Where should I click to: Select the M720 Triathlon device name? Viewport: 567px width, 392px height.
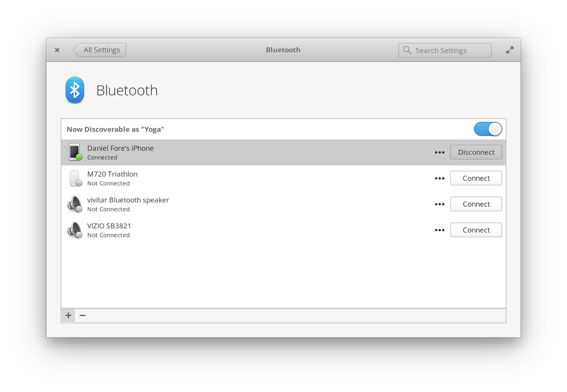pos(112,174)
